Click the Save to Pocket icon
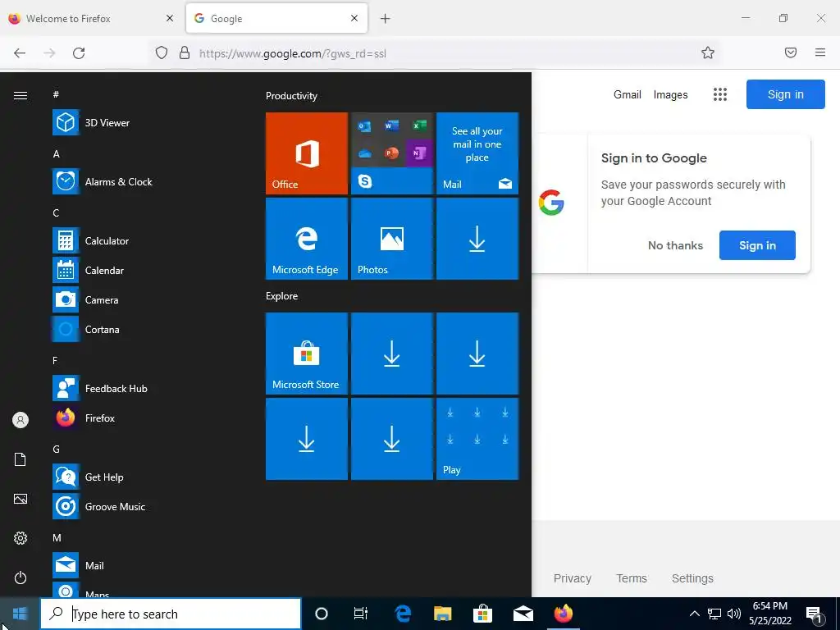 (x=791, y=52)
